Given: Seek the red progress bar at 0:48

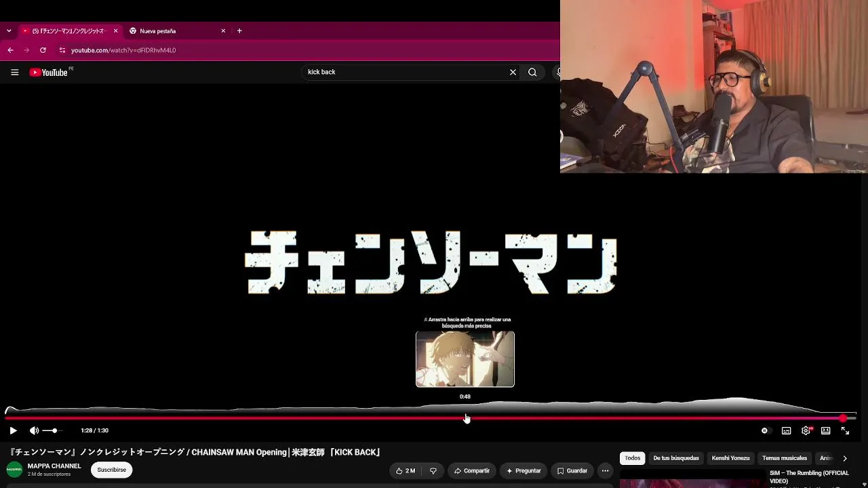Looking at the screenshot, I should (x=465, y=418).
